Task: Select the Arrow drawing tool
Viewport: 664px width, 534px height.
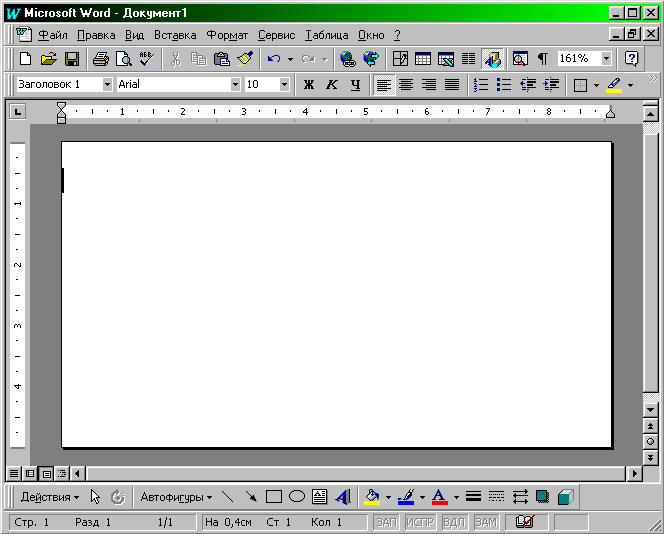Action: pos(251,496)
